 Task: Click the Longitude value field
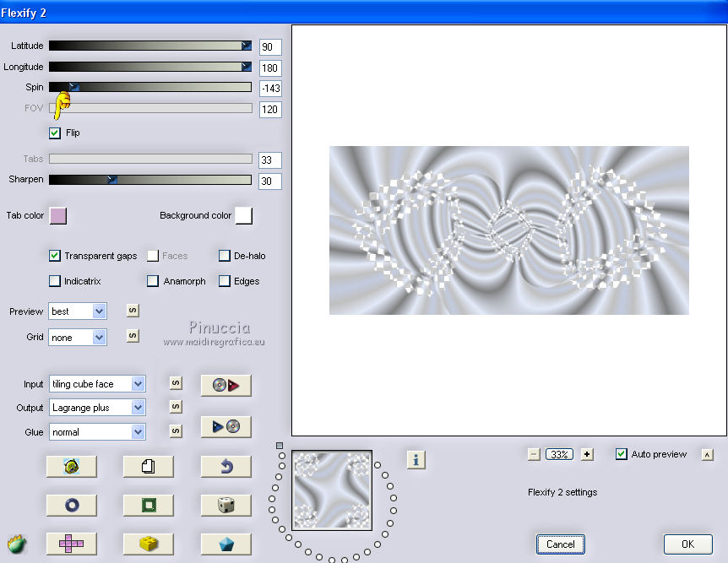270,68
